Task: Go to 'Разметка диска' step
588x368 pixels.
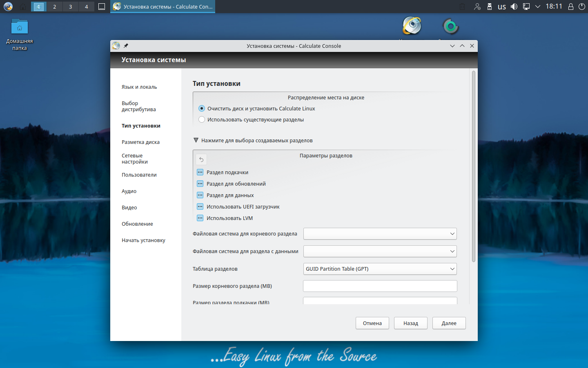Action: pyautogui.click(x=140, y=142)
